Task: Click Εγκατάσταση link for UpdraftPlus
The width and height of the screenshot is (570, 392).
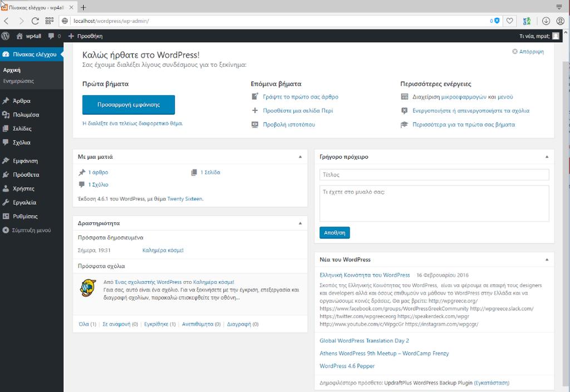Action: point(492,383)
